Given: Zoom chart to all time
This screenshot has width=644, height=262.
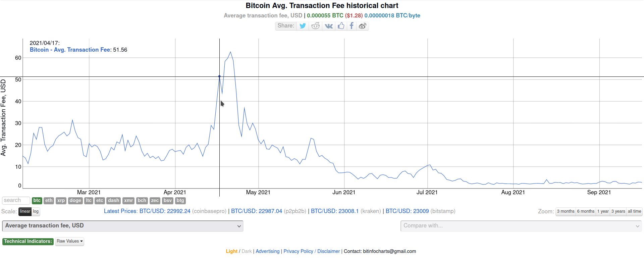Looking at the screenshot, I should coord(634,211).
